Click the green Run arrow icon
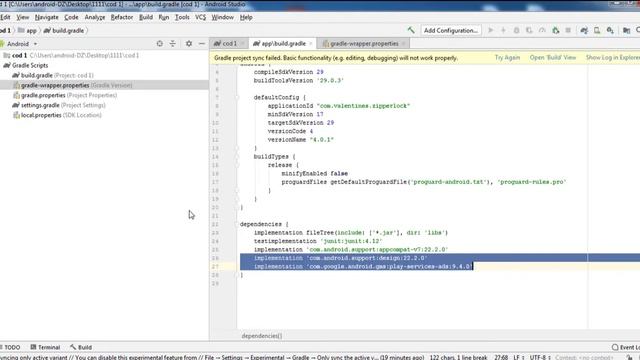 pos(491,30)
